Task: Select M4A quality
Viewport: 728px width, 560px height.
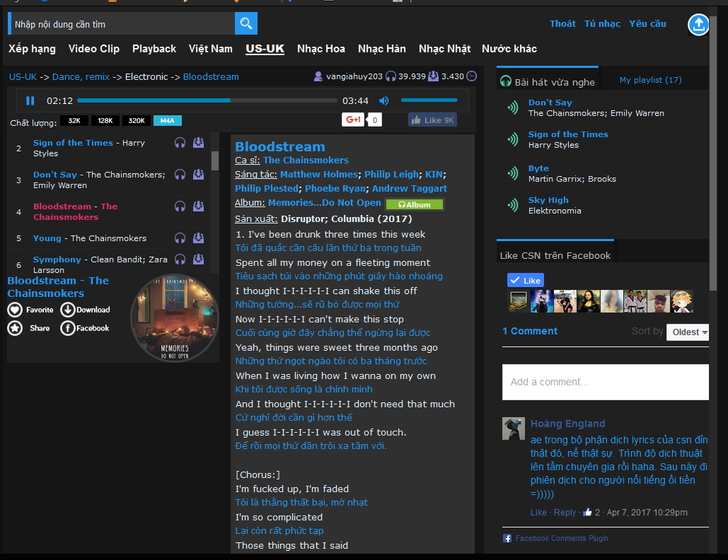Action: click(167, 121)
